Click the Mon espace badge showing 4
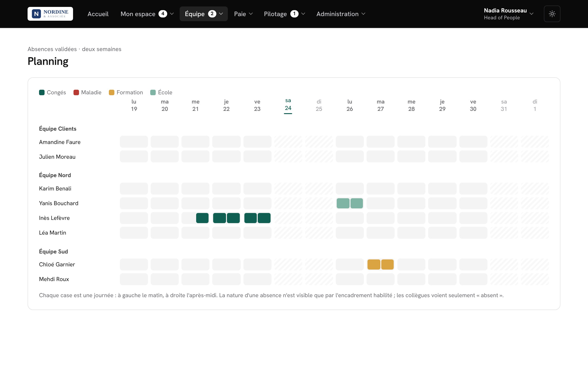 163,14
